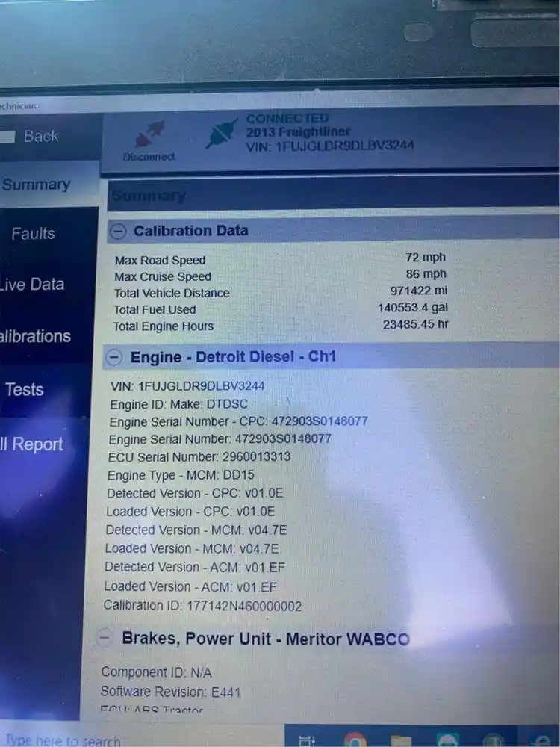The height and width of the screenshot is (747, 560).
Task: Click the green connected plug icon
Action: click(222, 134)
